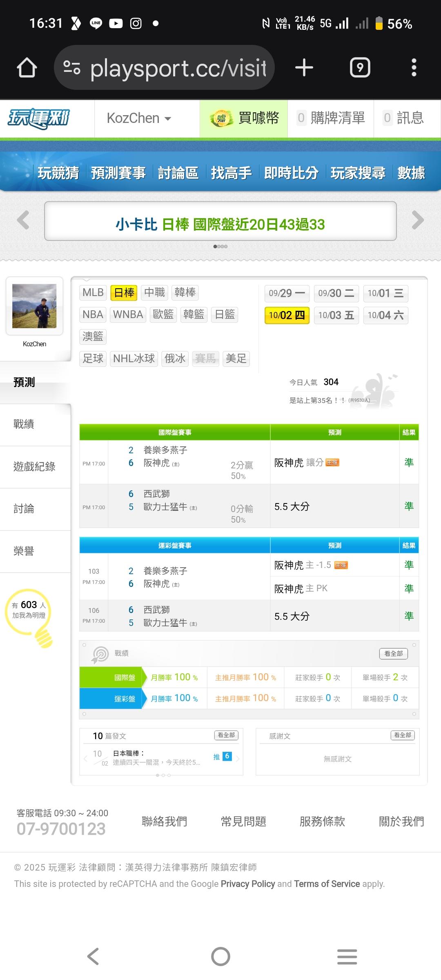Viewport: 441px width, 980px height.
Task: Click 看全部 in 感謝文 section
Action: click(x=403, y=735)
